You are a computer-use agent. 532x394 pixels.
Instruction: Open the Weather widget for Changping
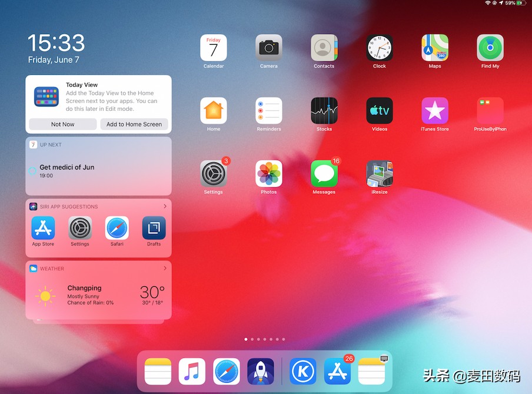point(98,293)
